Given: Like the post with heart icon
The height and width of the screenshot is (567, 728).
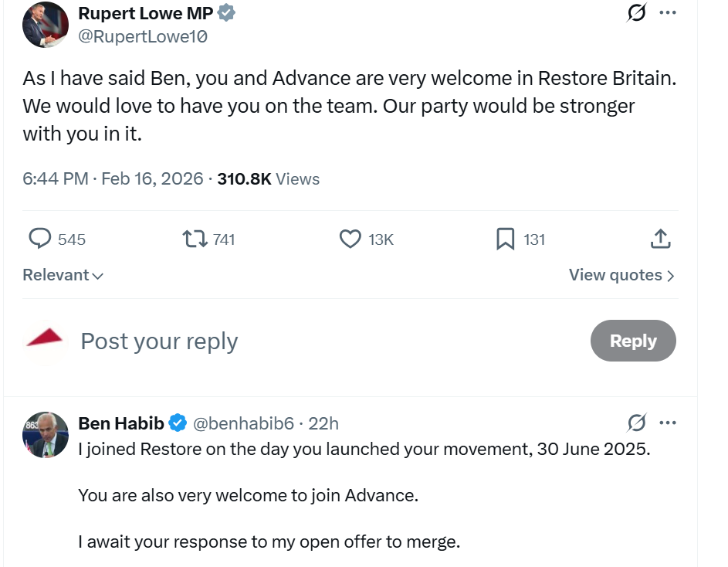Looking at the screenshot, I should point(350,239).
